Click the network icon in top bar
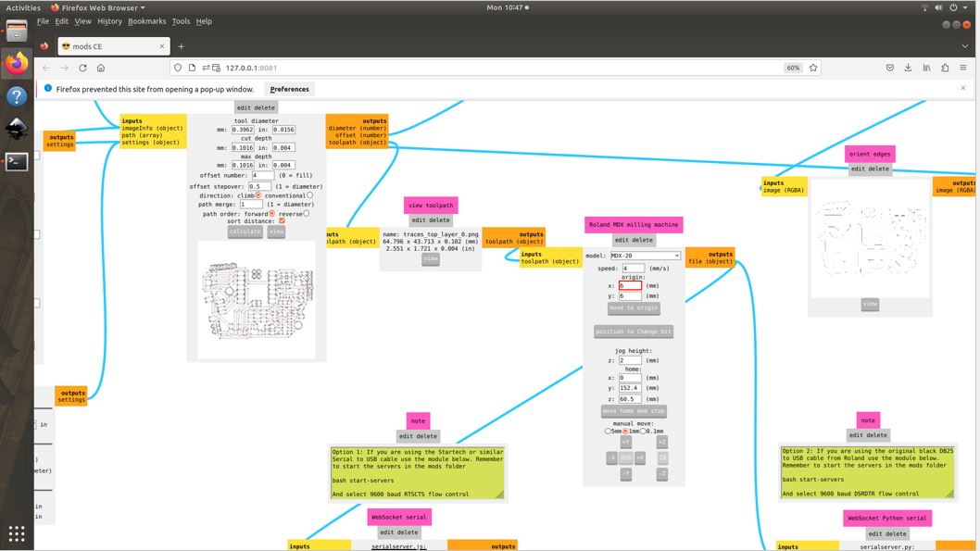The image size is (980, 551). tap(924, 7)
